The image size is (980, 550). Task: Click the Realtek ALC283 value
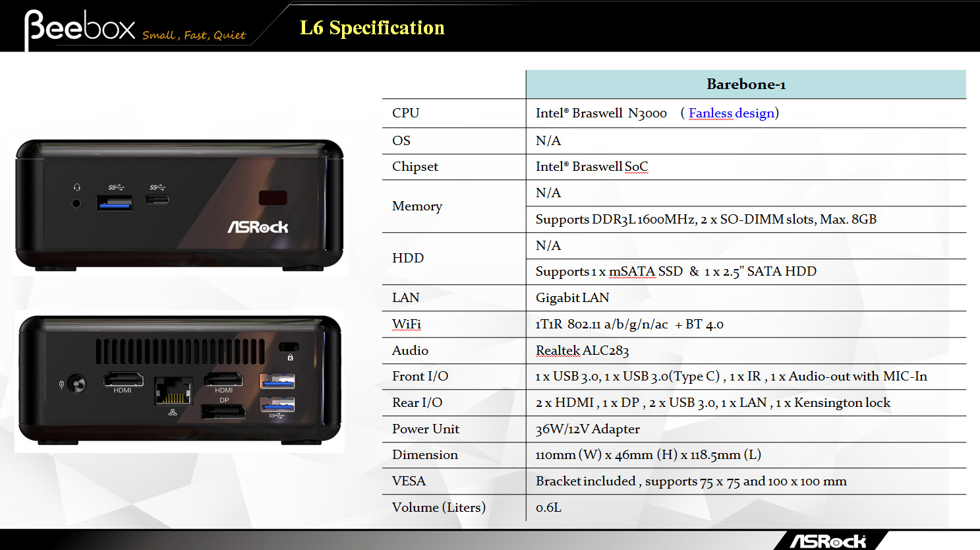coord(583,350)
